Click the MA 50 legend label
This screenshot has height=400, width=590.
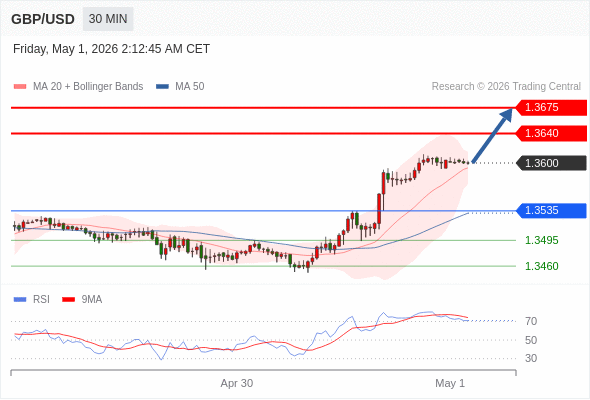click(190, 87)
